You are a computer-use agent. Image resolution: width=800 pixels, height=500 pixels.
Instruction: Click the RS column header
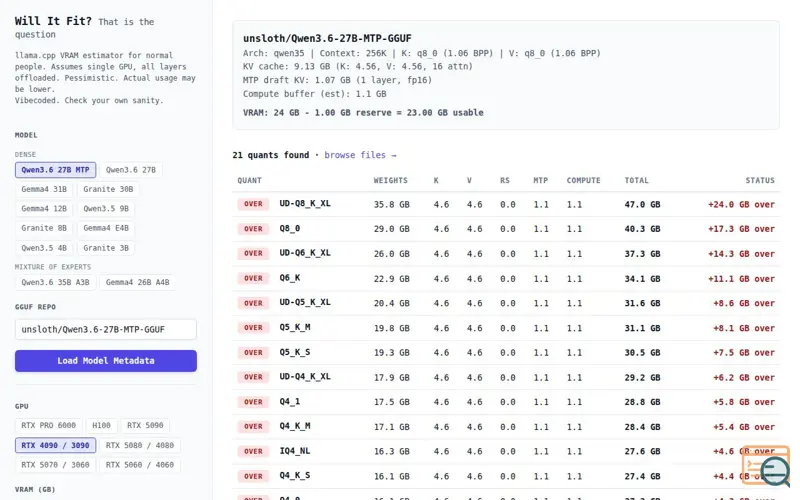[x=505, y=181]
